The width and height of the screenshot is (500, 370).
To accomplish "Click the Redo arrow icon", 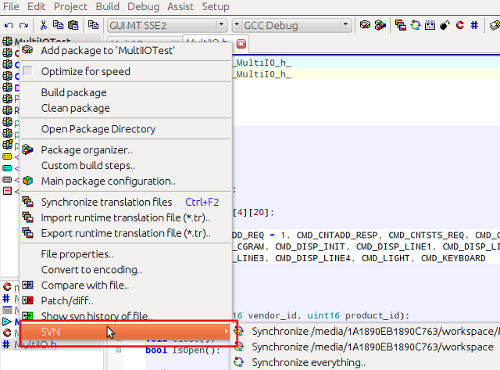I will tap(24, 25).
